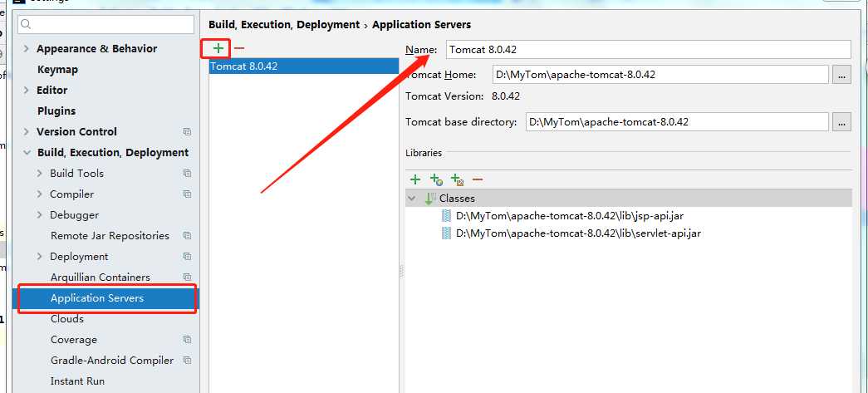The height and width of the screenshot is (393, 868).
Task: Add a new application server with plus icon
Action: point(218,48)
